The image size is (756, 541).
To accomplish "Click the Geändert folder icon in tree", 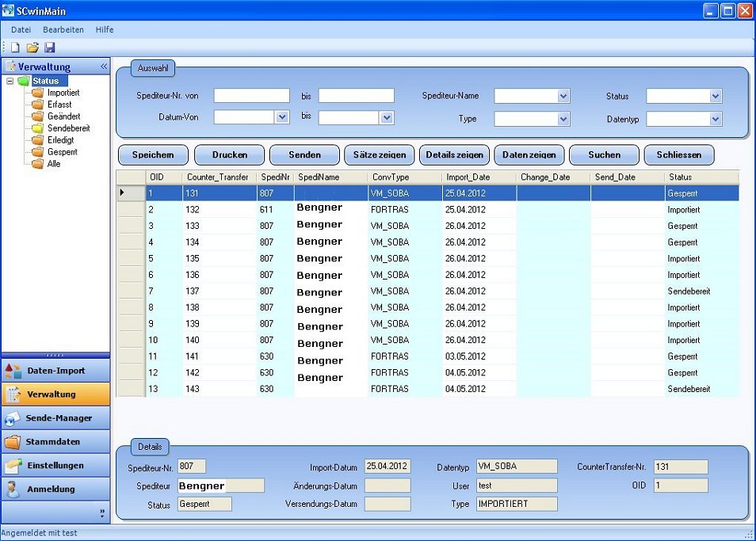I will pos(37,116).
